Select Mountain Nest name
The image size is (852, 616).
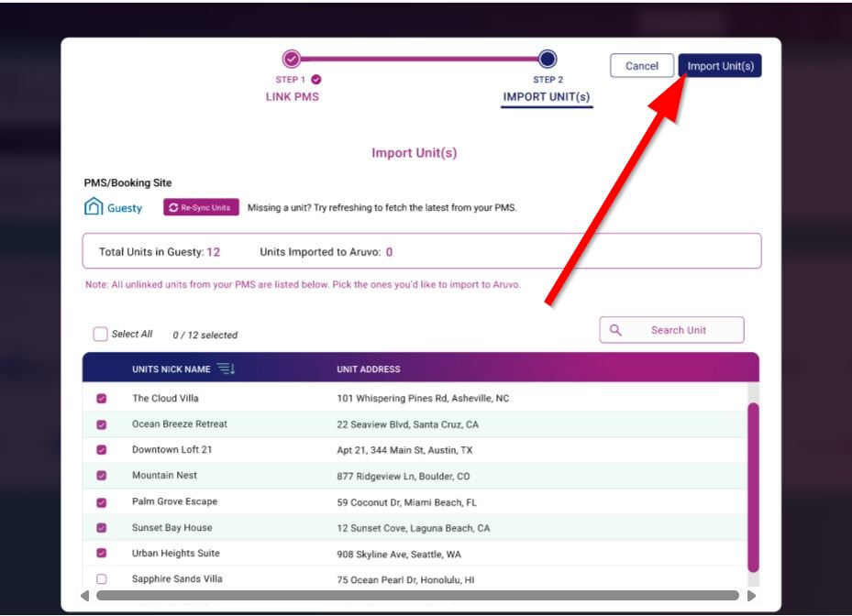164,475
